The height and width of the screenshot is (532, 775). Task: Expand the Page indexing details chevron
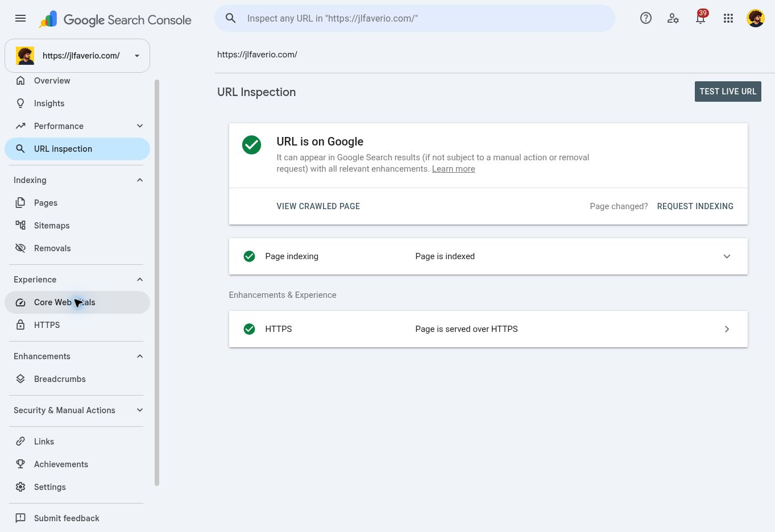(x=727, y=256)
